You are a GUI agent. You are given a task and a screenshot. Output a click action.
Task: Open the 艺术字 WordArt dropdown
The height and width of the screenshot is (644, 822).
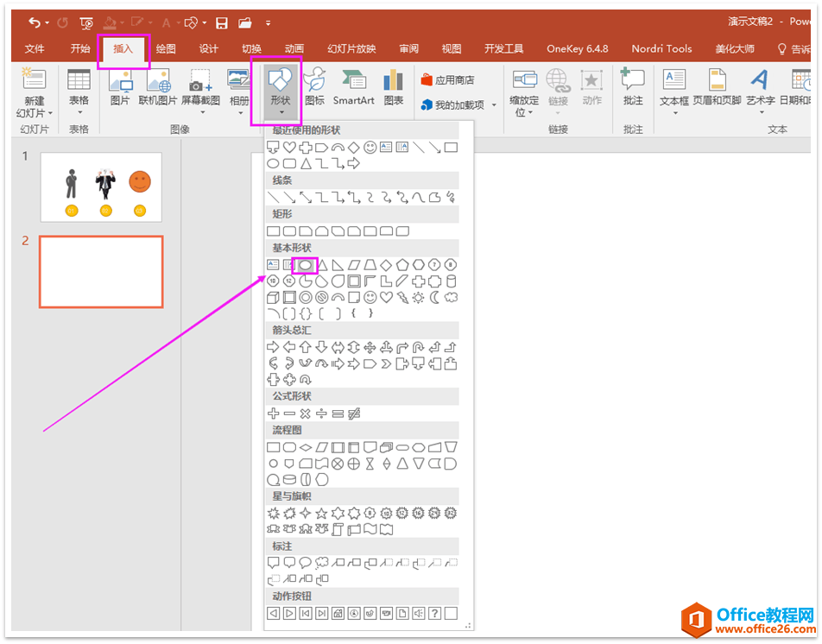pos(760,92)
